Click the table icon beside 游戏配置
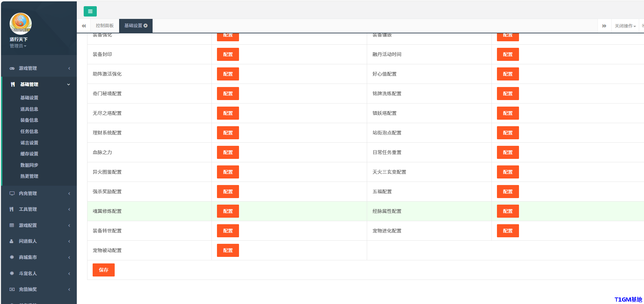The width and height of the screenshot is (644, 304). click(x=12, y=225)
